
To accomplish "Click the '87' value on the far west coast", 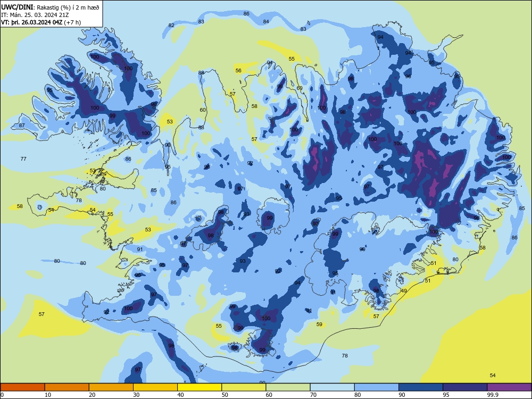I will [22, 125].
